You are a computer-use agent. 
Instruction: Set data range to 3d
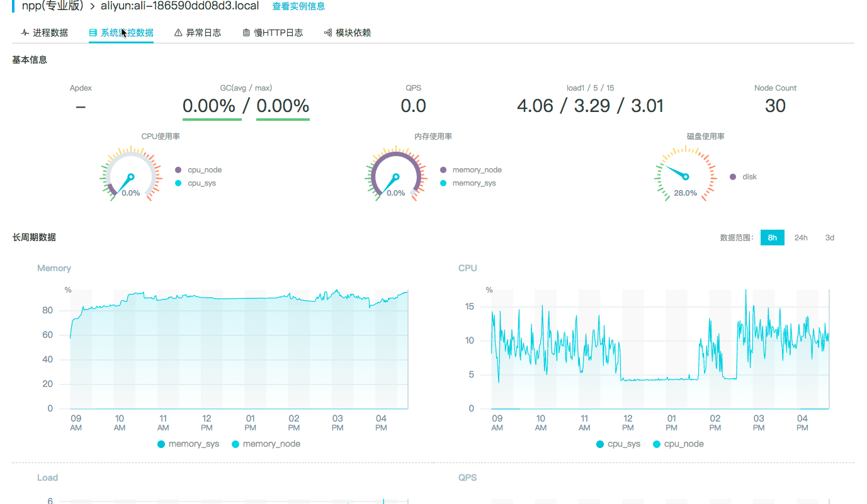(830, 238)
